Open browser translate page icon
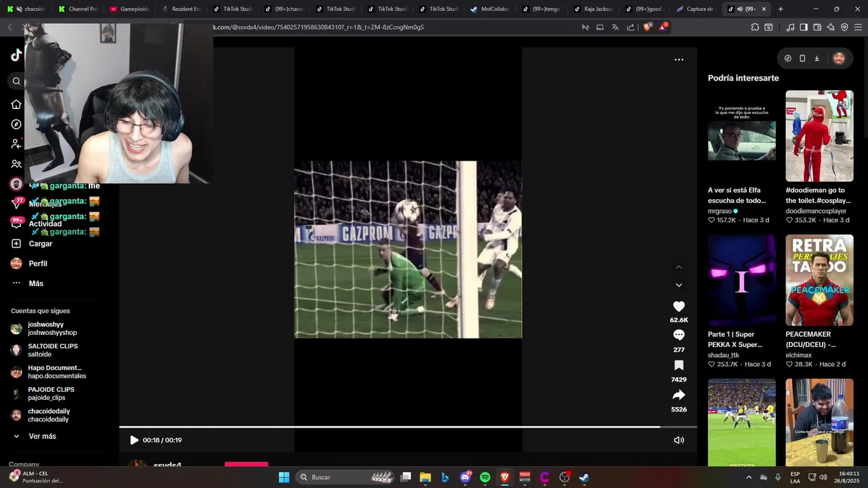The width and height of the screenshot is (868, 488). click(x=615, y=27)
